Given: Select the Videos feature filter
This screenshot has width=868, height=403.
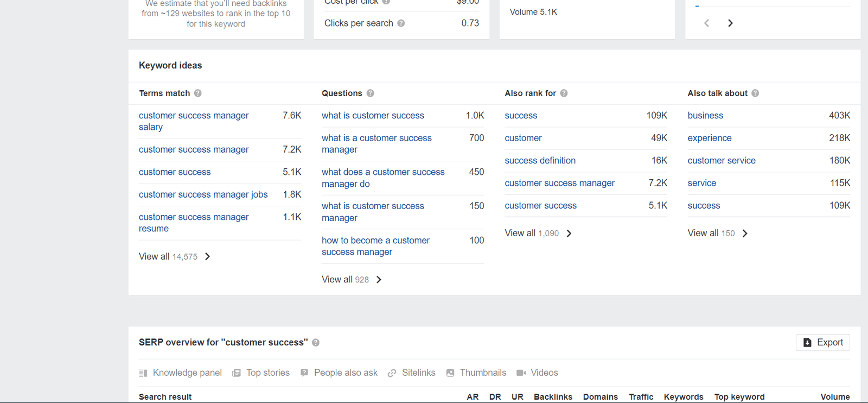Looking at the screenshot, I should tap(537, 373).
